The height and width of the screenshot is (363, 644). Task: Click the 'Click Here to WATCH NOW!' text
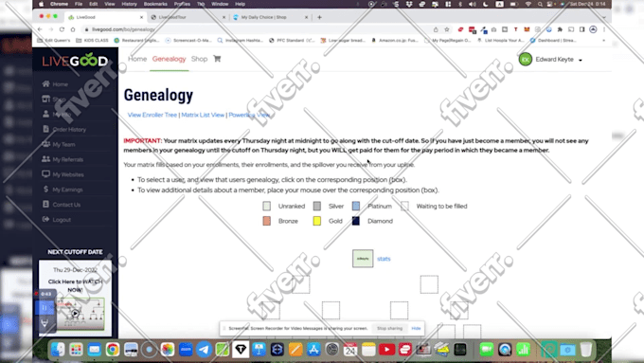(75, 285)
